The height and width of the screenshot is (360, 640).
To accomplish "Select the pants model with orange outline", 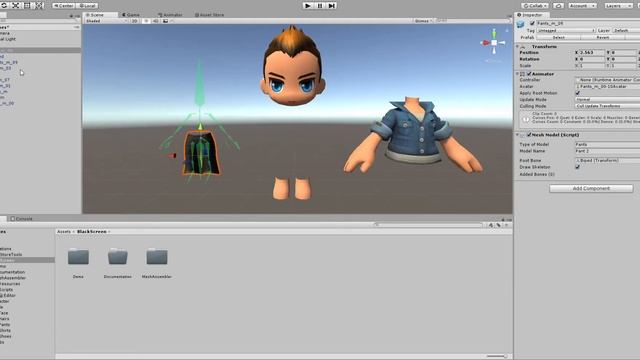I will [201, 153].
